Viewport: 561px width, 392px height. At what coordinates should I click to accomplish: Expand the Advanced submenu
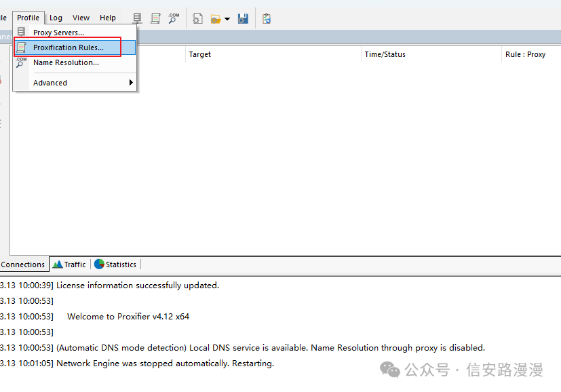tap(75, 83)
